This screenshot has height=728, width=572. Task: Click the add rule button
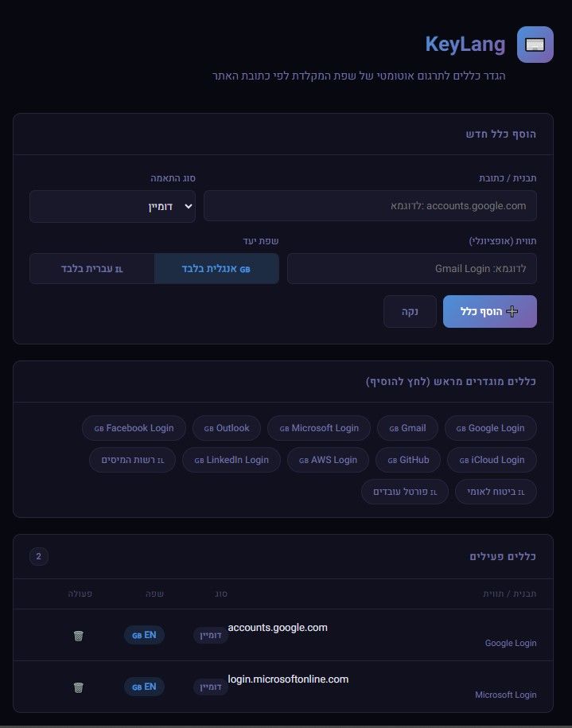(489, 312)
